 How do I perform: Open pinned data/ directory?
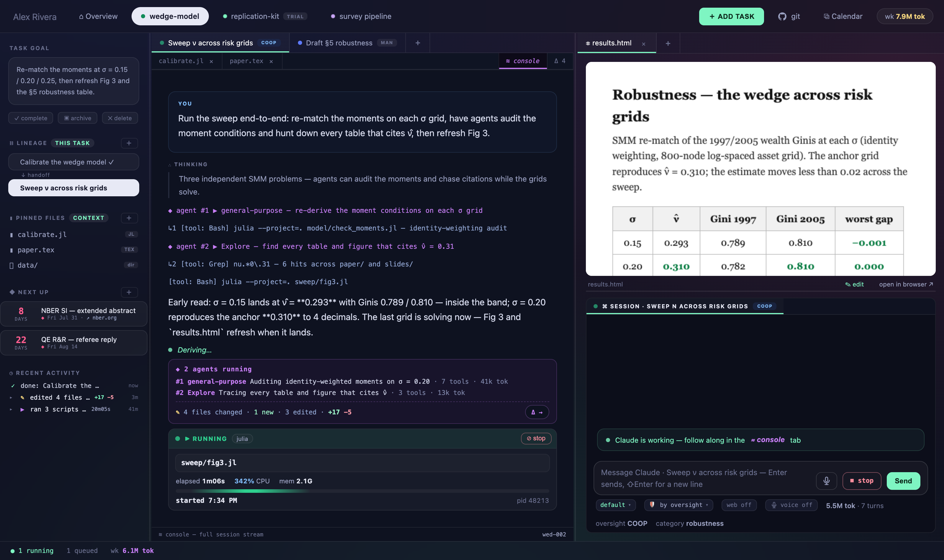(74, 265)
